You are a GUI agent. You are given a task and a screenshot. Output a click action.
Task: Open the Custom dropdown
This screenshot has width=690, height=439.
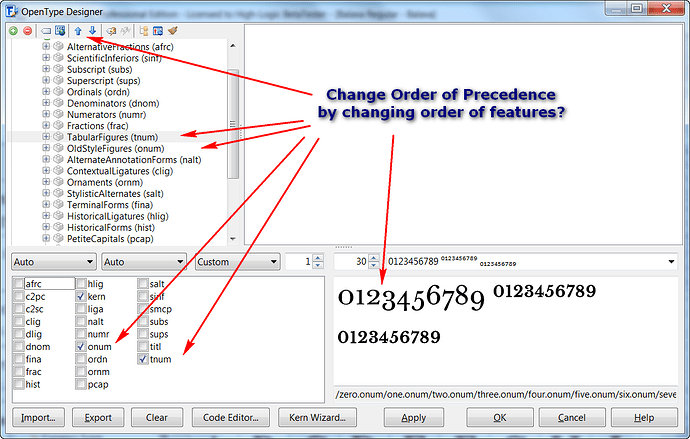(x=238, y=262)
